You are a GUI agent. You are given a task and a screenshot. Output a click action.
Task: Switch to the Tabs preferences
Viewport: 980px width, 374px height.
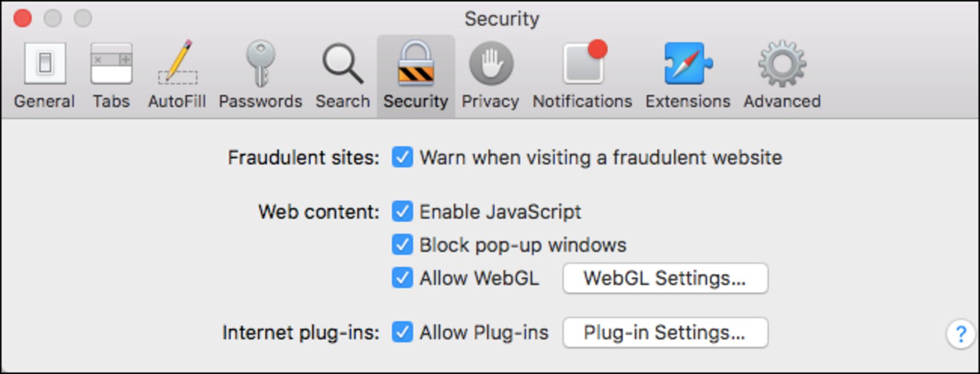pyautogui.click(x=111, y=74)
